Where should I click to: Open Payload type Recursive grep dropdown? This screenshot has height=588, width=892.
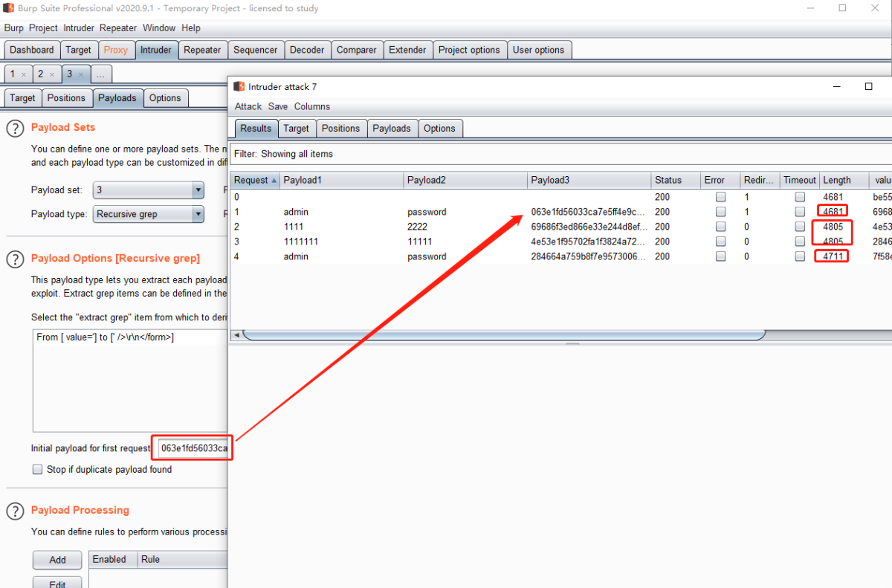click(149, 214)
